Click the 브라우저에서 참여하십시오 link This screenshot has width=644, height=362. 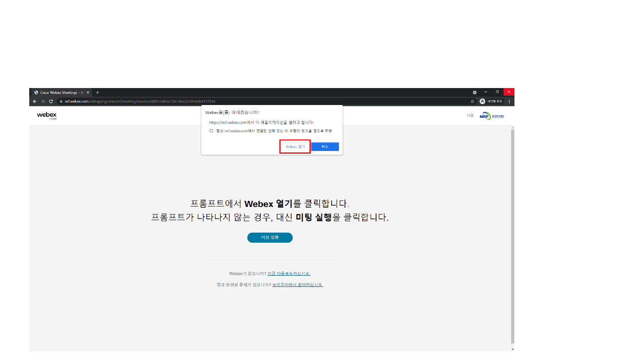298,285
